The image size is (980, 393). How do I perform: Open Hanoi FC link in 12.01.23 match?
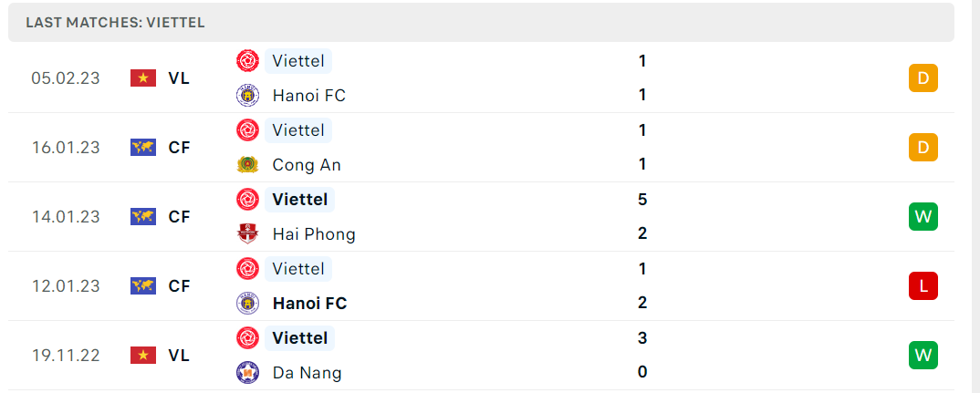(x=310, y=304)
